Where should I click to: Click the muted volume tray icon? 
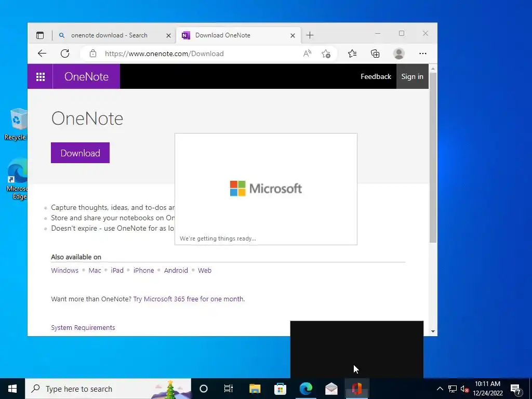pyautogui.click(x=464, y=389)
